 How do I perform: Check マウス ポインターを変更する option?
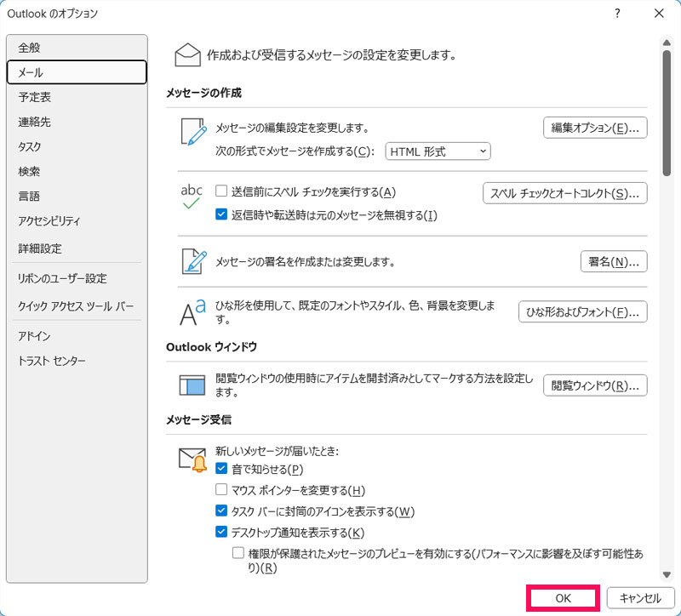(x=221, y=489)
